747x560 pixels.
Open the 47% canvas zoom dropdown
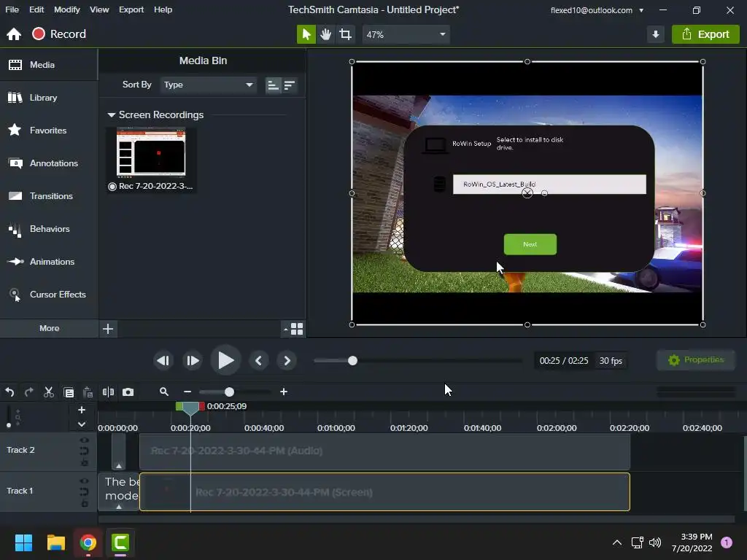406,34
